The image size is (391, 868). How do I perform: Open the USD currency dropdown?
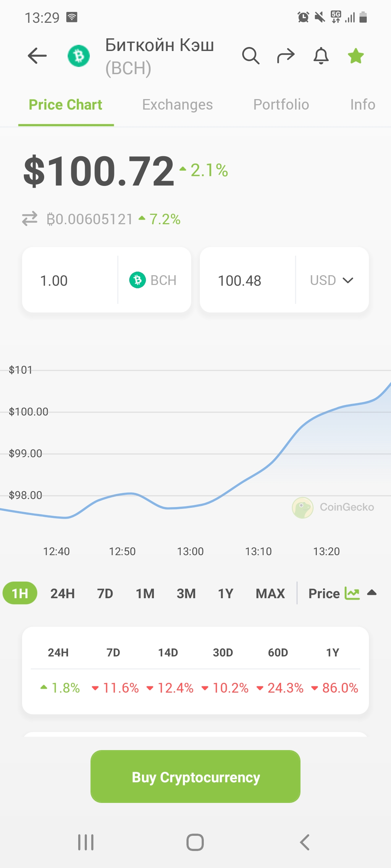pyautogui.click(x=332, y=280)
